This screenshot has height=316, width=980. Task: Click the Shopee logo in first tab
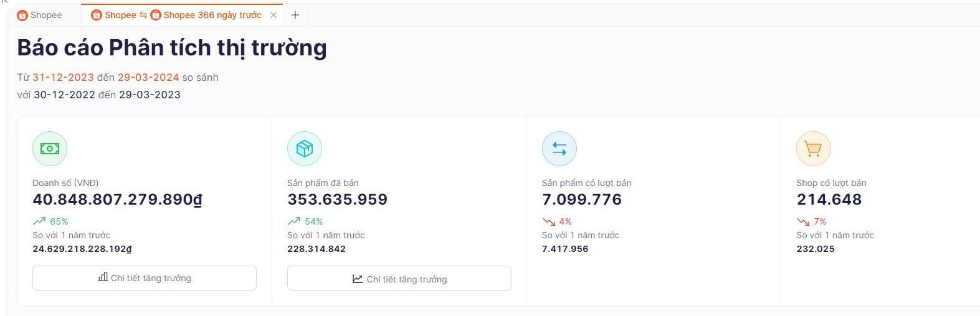coord(22,15)
